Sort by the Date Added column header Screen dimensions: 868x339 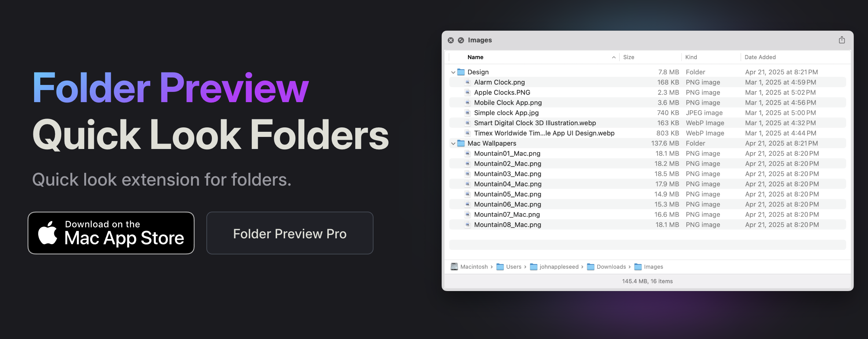760,57
